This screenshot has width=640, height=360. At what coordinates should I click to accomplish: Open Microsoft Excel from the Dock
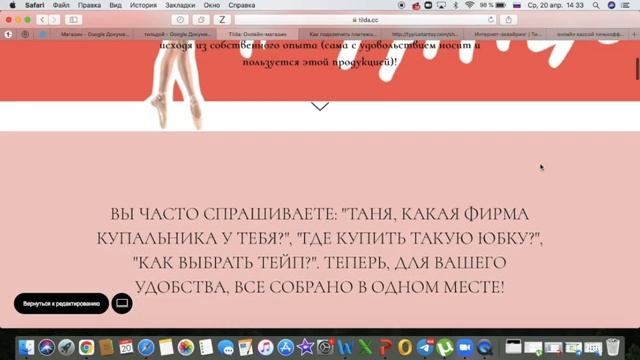pyautogui.click(x=365, y=348)
